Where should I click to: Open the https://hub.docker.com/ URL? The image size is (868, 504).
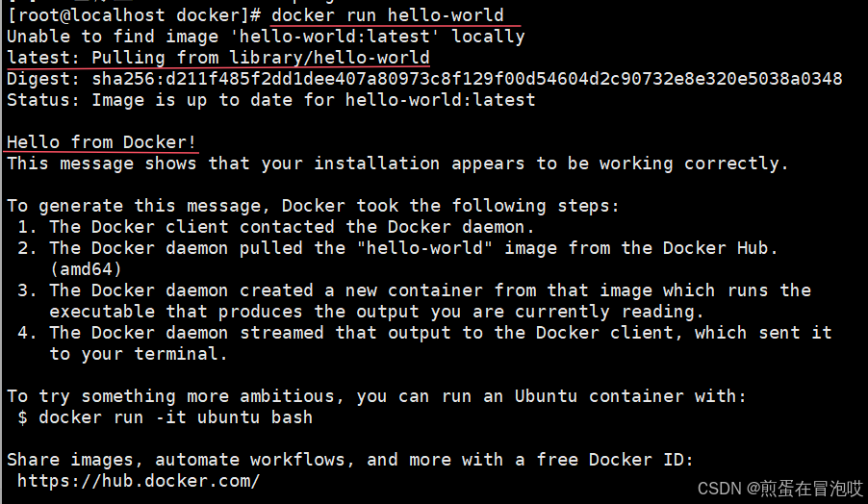[139, 481]
